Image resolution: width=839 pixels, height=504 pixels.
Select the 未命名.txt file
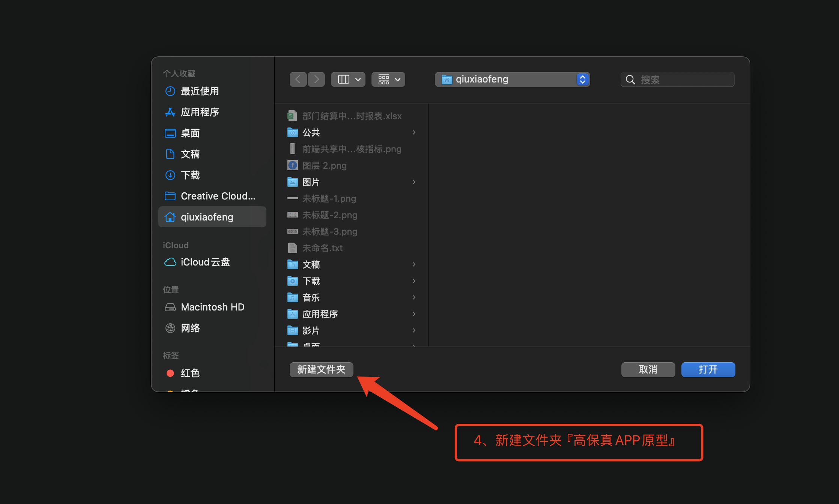[x=323, y=248]
